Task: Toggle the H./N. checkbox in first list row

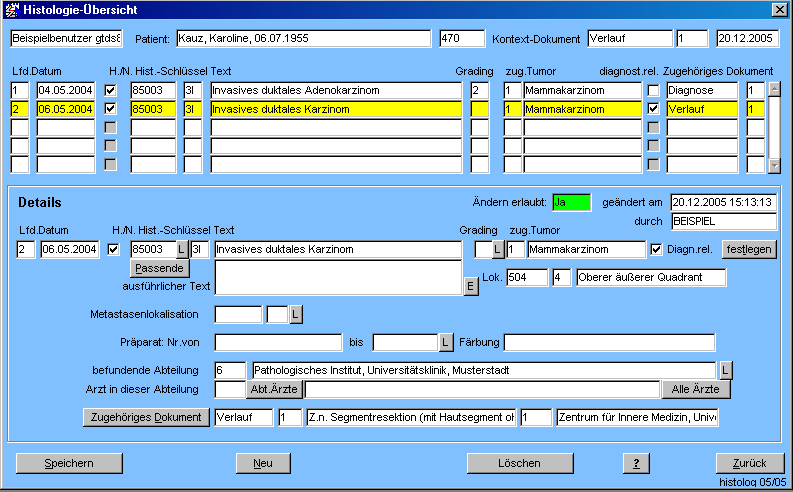Action: coord(111,91)
